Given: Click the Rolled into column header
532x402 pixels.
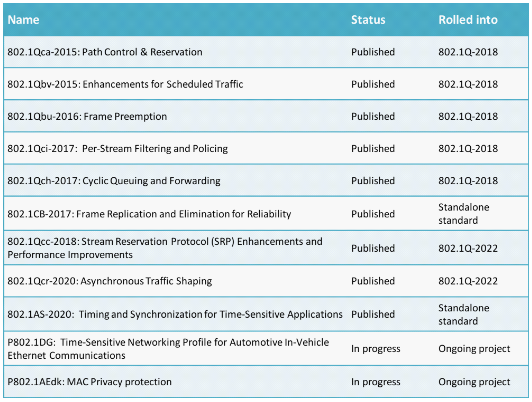Looking at the screenshot, I should click(468, 20).
